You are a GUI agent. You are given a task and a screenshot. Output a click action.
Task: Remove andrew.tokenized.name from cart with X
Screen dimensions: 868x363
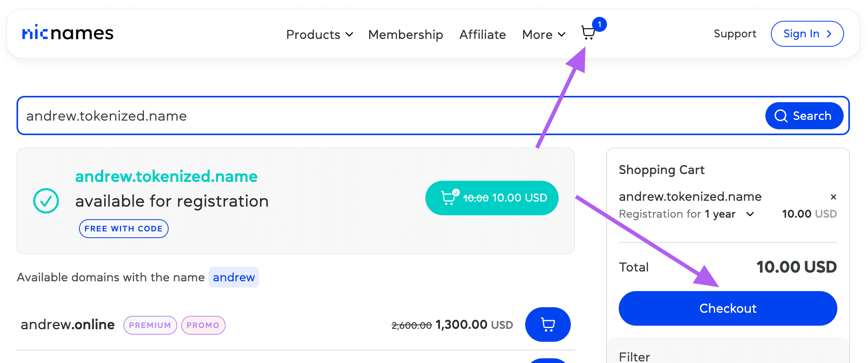833,197
